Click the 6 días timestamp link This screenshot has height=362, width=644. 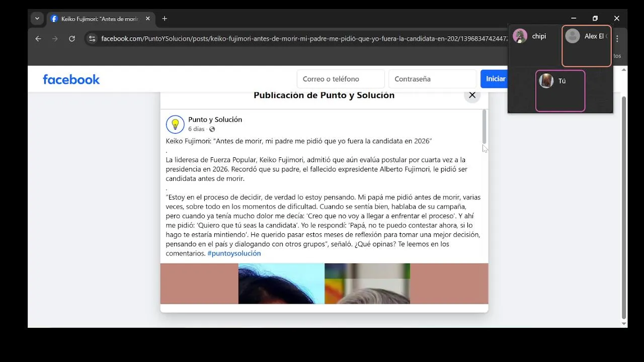coord(196,129)
